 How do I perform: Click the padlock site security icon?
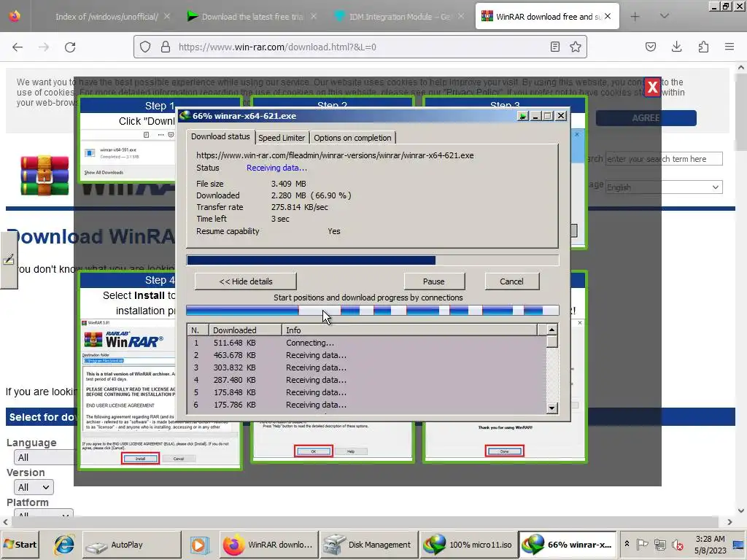coord(166,47)
